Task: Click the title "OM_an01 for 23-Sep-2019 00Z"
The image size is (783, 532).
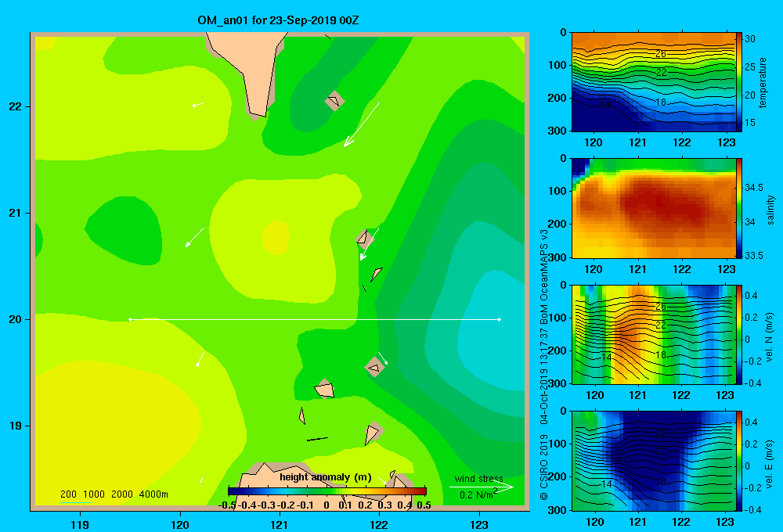Action: coord(278,20)
